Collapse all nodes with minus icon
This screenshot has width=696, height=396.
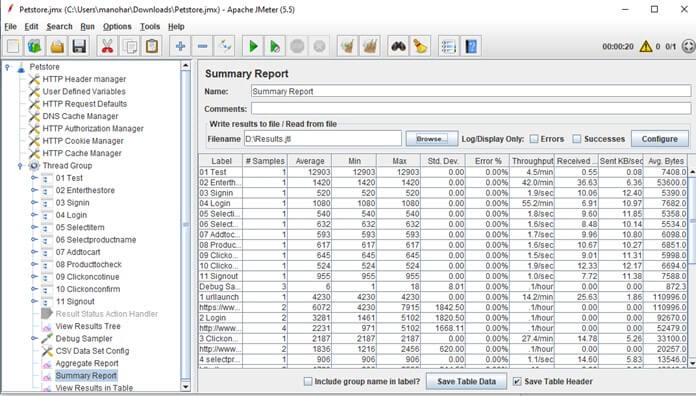202,46
